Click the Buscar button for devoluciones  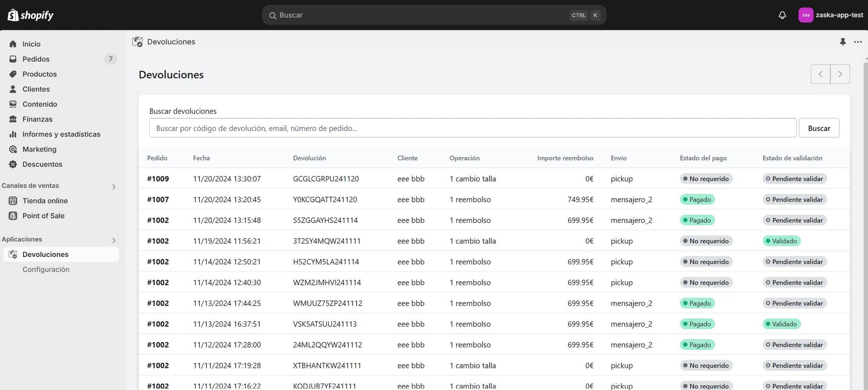(x=819, y=128)
